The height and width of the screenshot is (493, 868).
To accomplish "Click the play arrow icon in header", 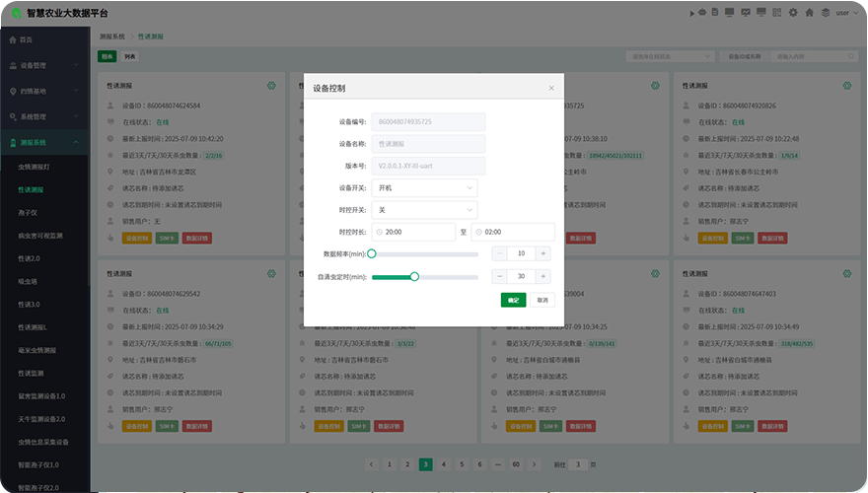I will [x=692, y=13].
